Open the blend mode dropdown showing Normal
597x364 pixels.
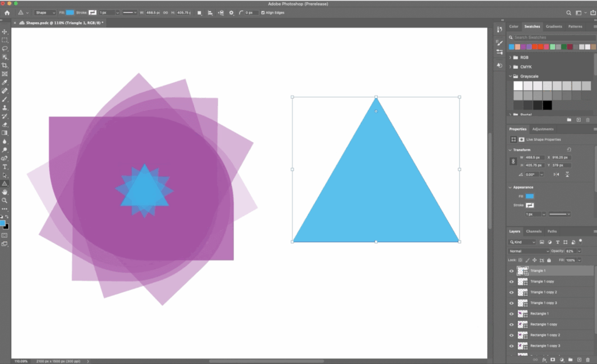point(528,250)
